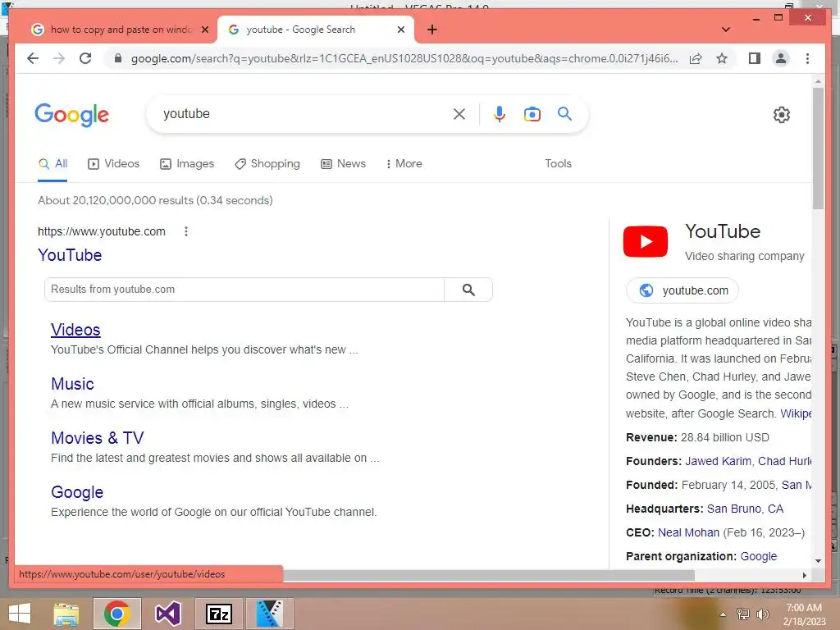840x630 pixels.
Task: Open San Bruno, CA headquarters link
Action: pos(745,509)
